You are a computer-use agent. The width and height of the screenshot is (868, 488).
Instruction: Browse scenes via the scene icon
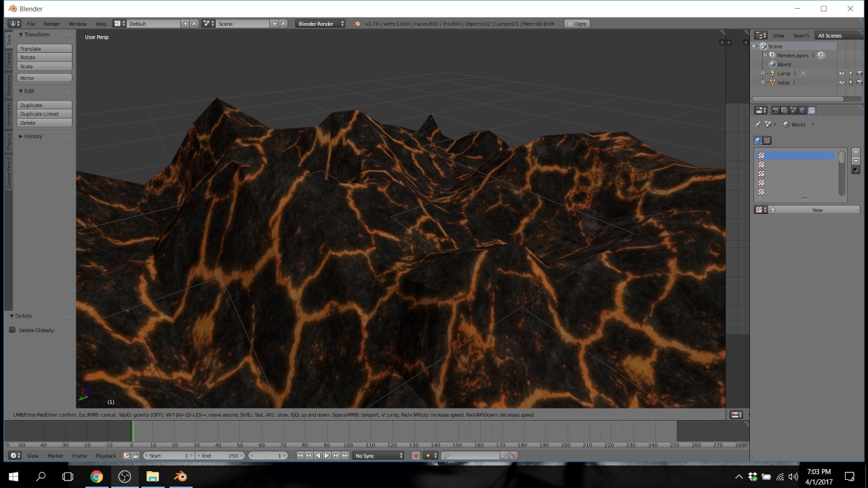tap(208, 24)
